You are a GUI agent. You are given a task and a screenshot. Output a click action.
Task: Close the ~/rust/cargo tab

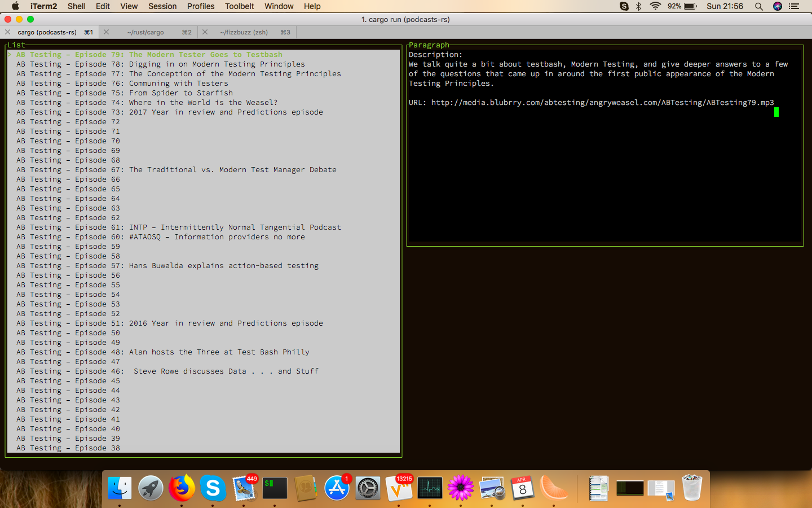point(106,32)
